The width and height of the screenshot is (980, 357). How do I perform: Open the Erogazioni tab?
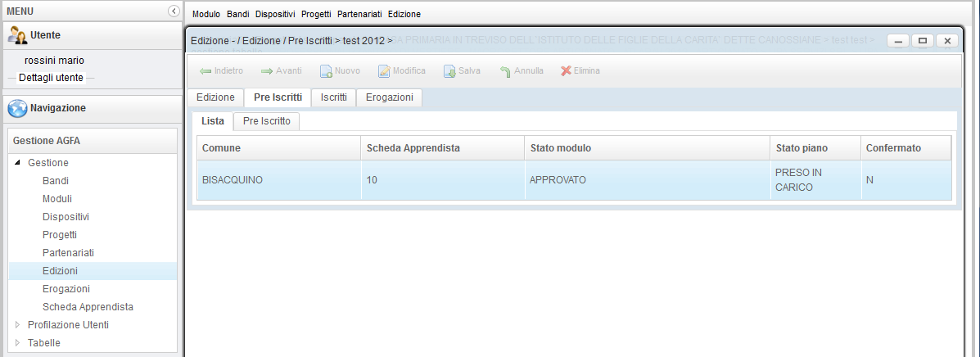[x=389, y=97]
